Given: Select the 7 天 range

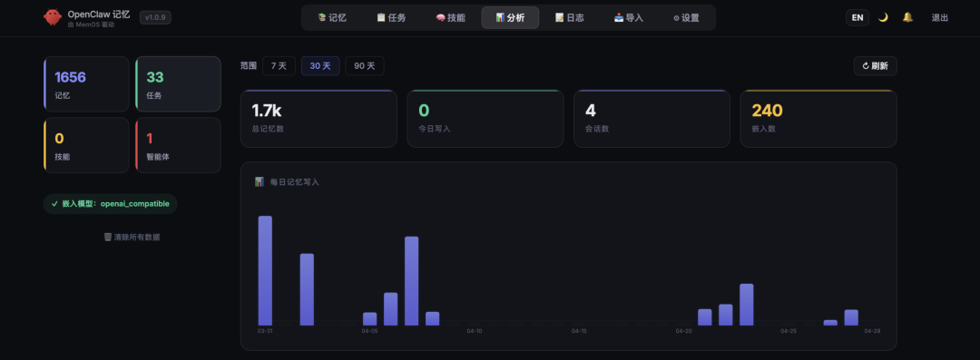Looking at the screenshot, I should (279, 65).
